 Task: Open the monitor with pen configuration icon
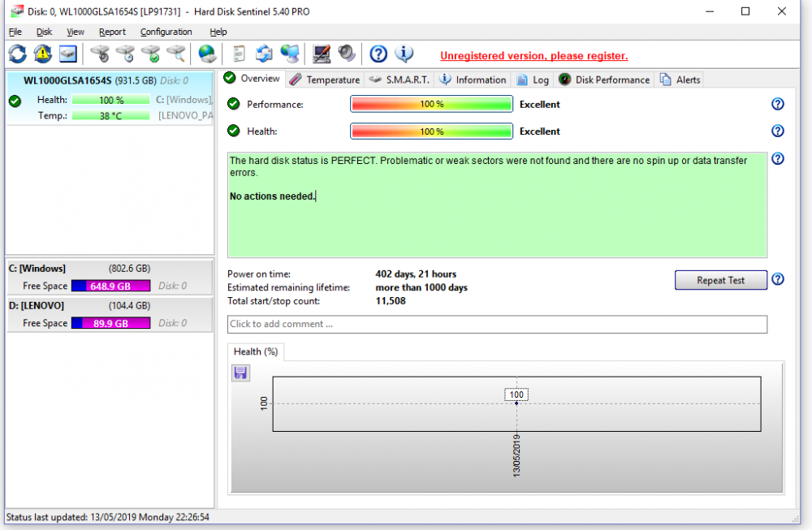tap(322, 54)
